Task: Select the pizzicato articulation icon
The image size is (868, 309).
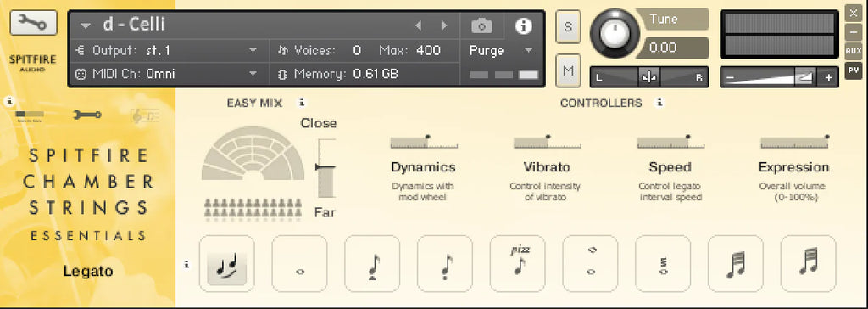Action: coord(517,263)
